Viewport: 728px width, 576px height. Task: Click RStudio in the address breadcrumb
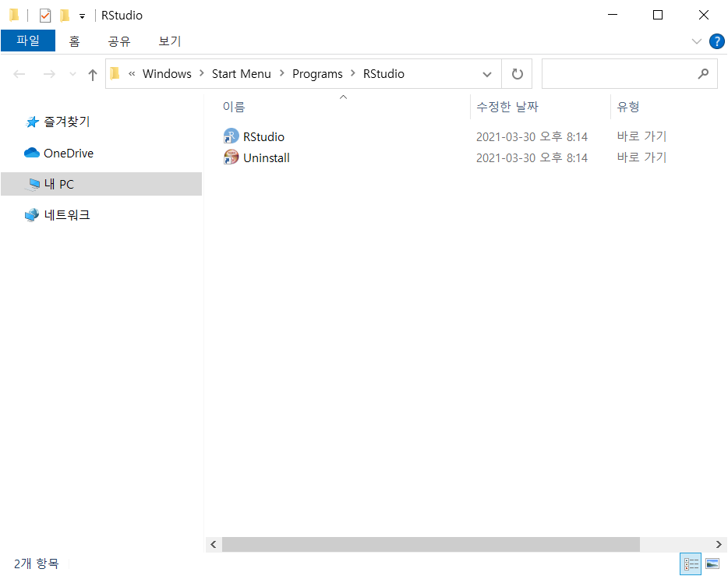(x=383, y=74)
